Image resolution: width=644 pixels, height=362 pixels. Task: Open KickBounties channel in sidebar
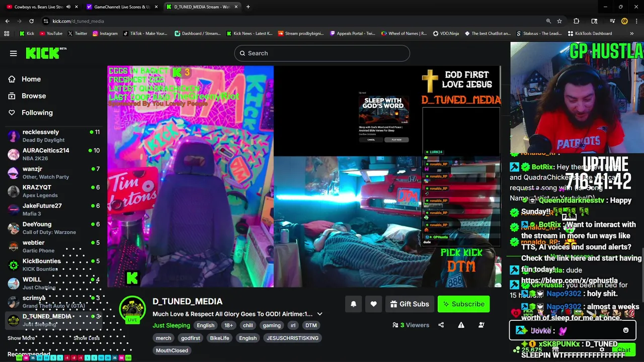(53, 265)
